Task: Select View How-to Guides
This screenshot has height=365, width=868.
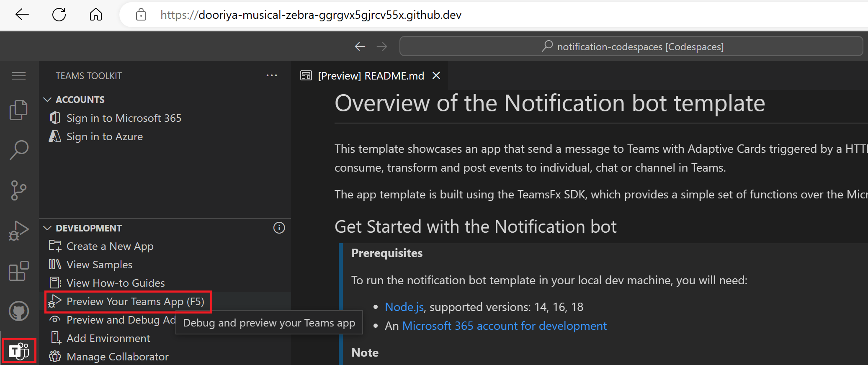Action: 116,283
